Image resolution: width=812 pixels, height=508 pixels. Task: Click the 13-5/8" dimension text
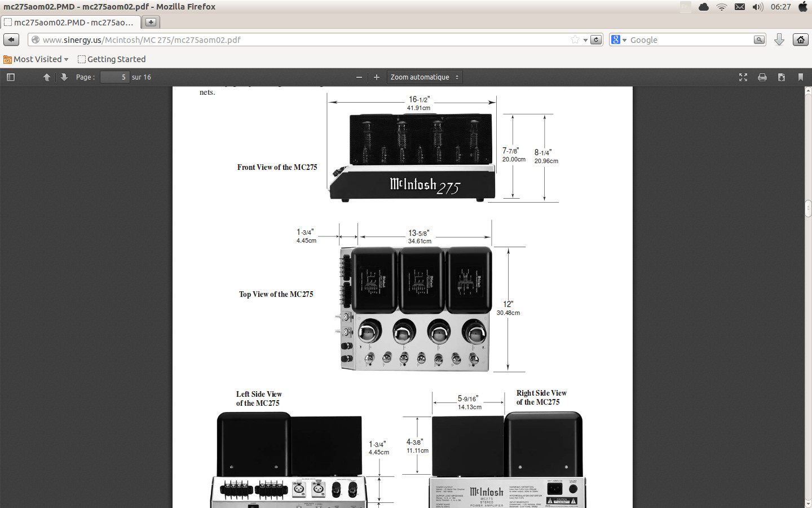[419, 233]
